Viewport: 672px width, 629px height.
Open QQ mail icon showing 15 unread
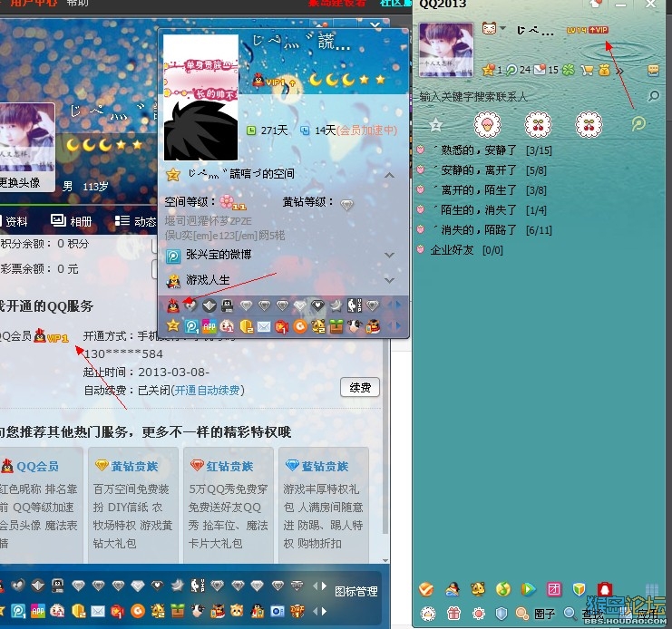click(540, 70)
